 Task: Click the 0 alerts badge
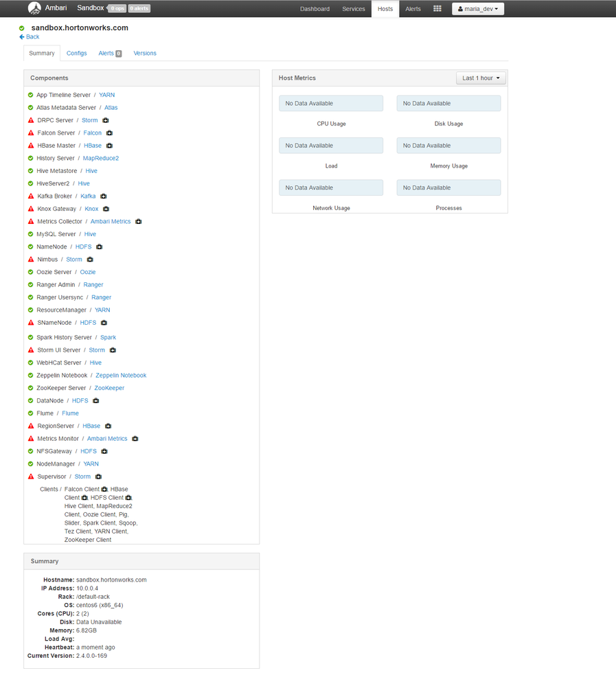coord(139,8)
